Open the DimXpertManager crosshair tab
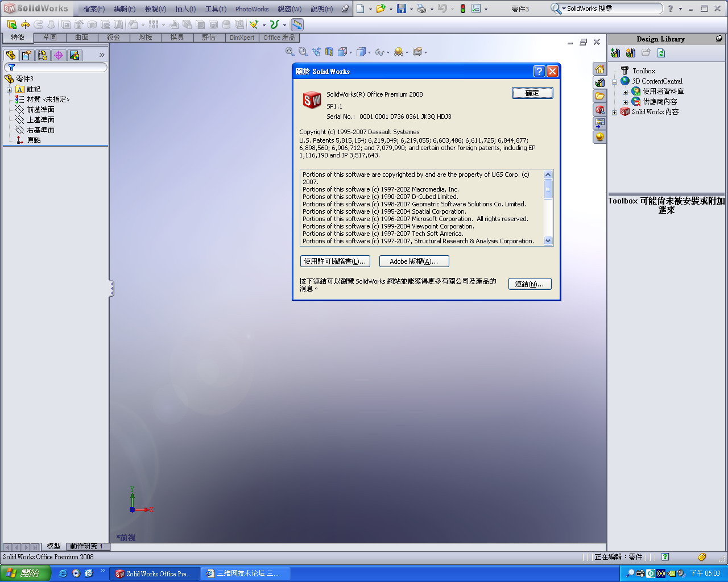This screenshot has height=582, width=728. pos(59,55)
